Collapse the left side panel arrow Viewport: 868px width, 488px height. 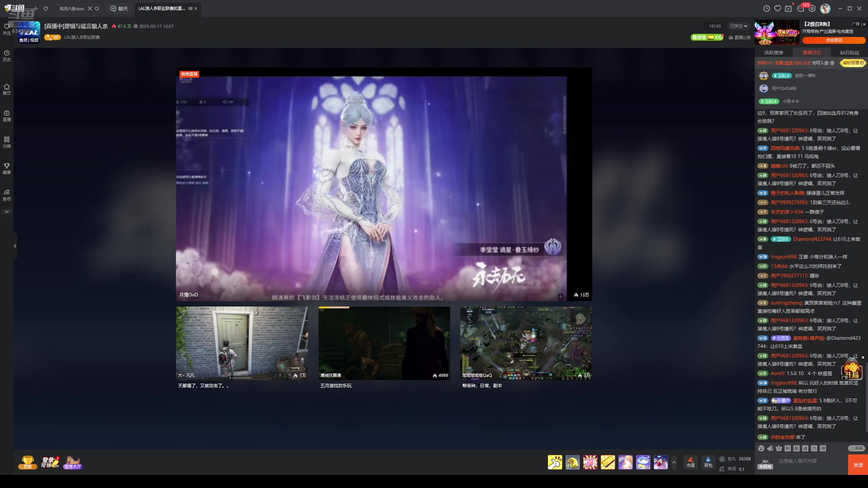point(15,246)
